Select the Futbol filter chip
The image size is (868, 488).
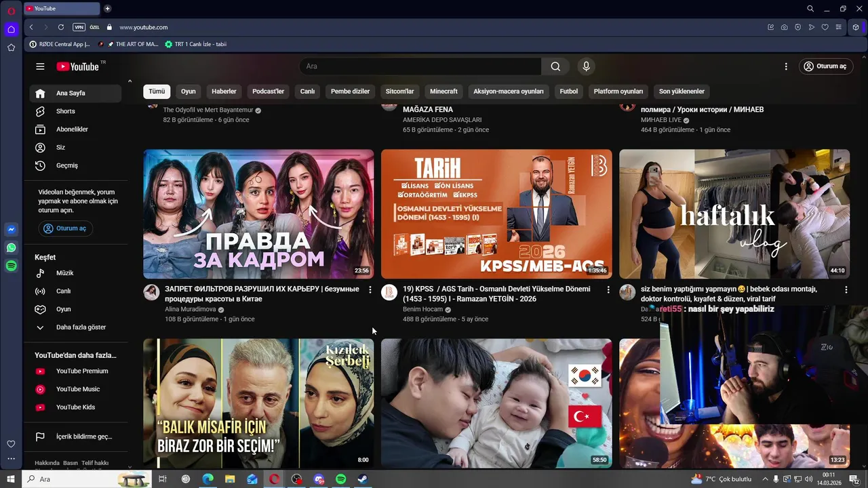point(569,91)
